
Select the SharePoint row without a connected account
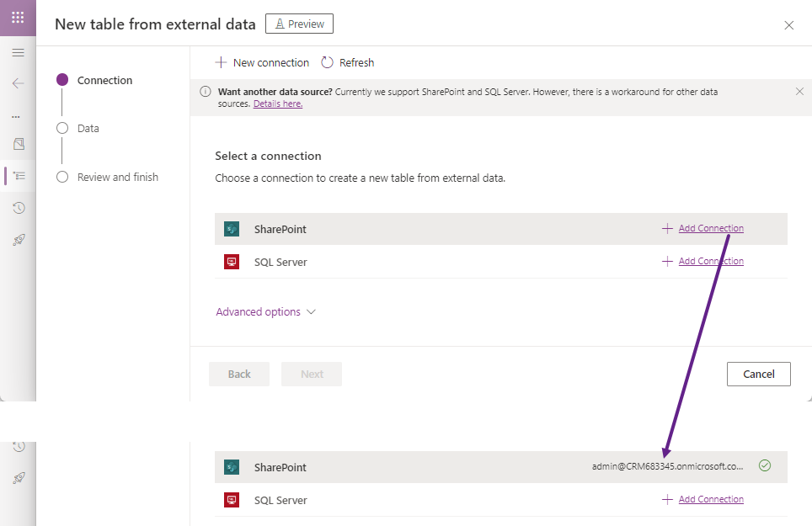(501, 229)
